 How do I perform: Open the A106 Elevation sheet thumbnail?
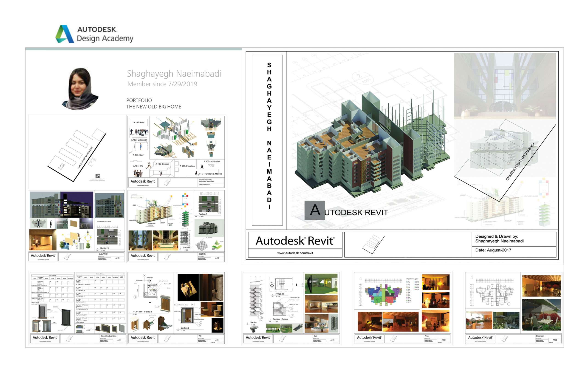click(x=77, y=226)
